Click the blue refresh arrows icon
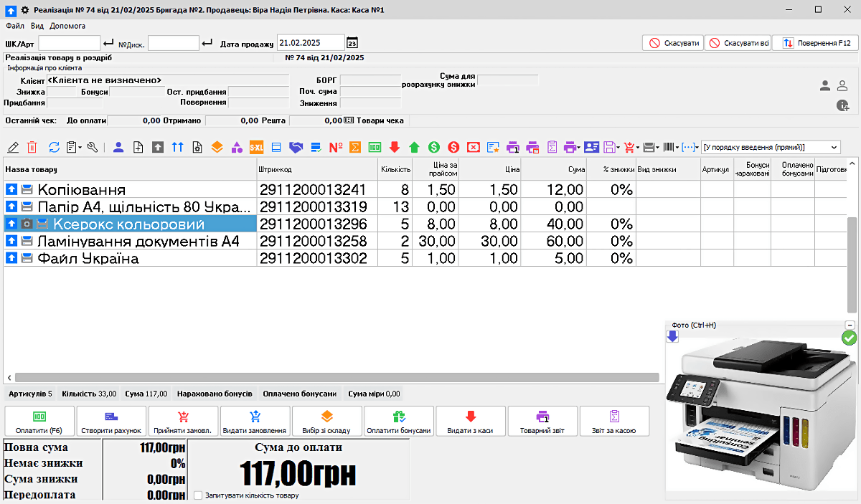Viewport: 861px width, 504px height. click(x=54, y=147)
